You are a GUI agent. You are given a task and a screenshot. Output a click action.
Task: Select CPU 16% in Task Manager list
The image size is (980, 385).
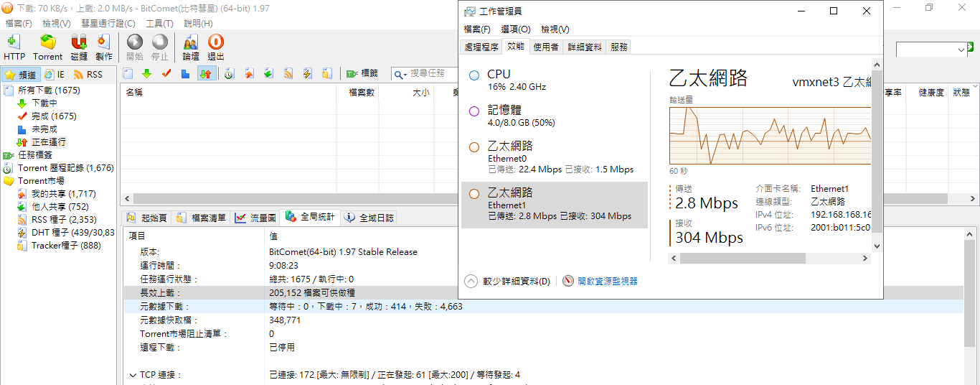coord(555,80)
